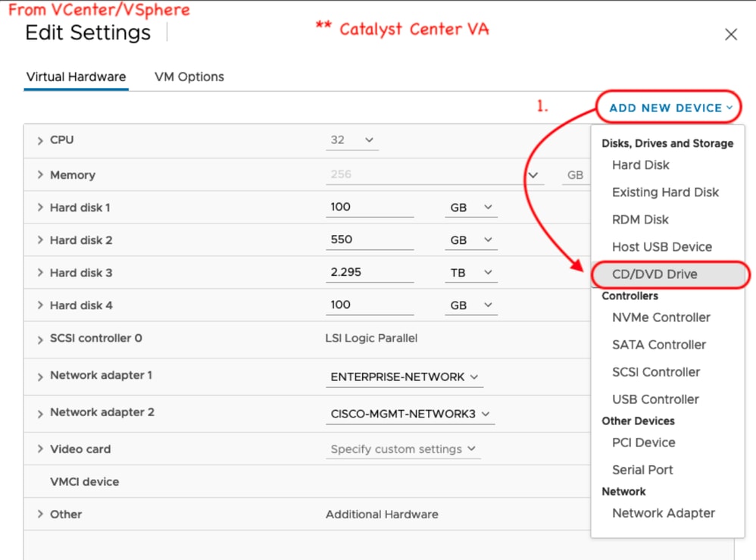Expand the SCSI controller 0 row

(40, 339)
